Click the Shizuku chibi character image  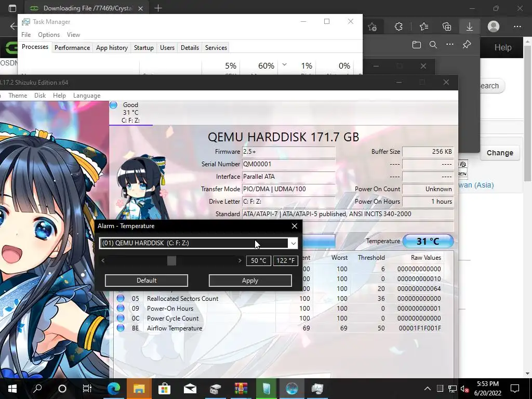[x=141, y=187]
